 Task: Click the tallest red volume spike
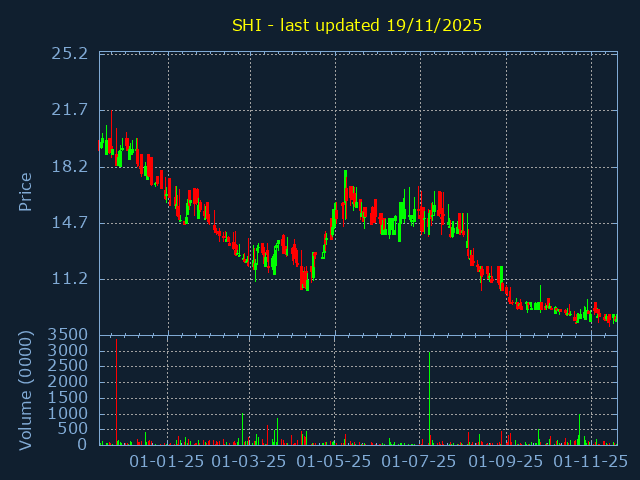point(117,392)
